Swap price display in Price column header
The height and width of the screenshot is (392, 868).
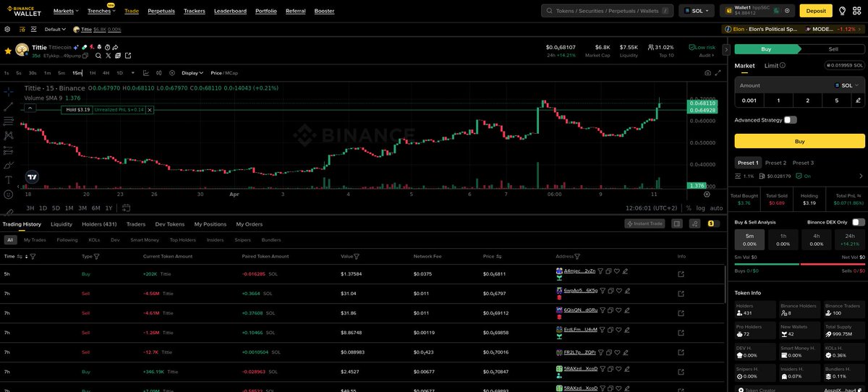click(498, 256)
